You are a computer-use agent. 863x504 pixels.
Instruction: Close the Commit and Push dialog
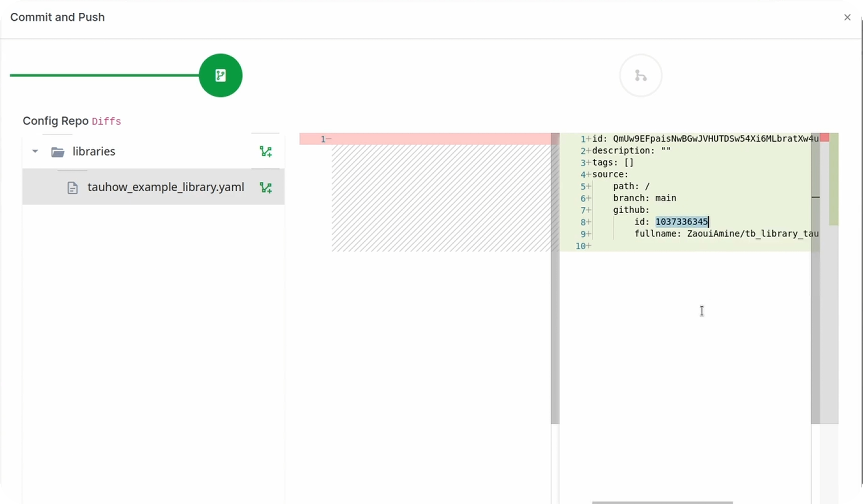847,17
